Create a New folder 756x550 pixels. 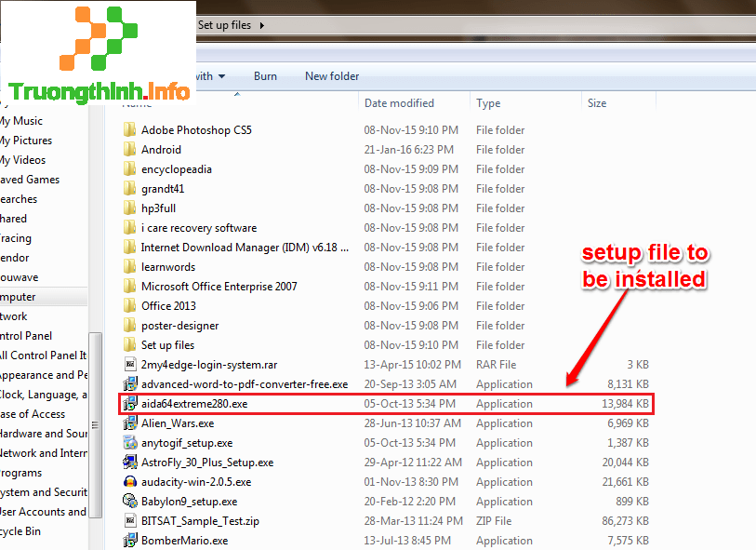point(332,76)
